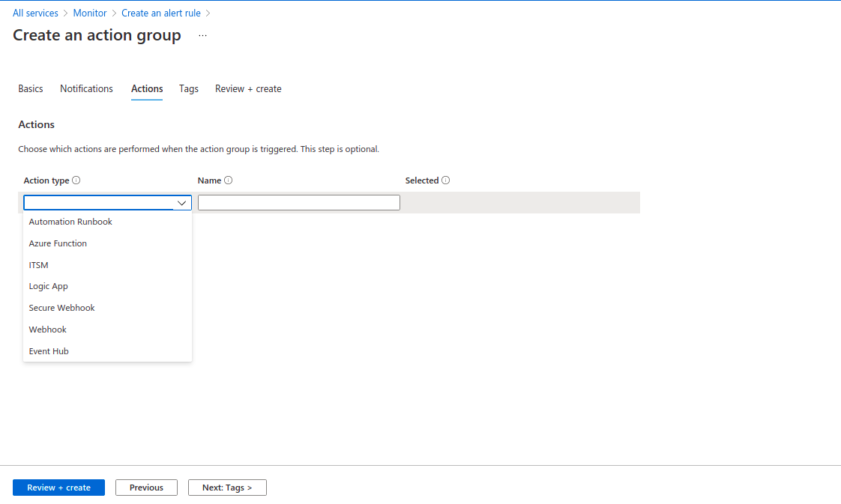Select Logic App from the dropdown
Image resolution: width=841 pixels, height=504 pixels.
coord(107,287)
